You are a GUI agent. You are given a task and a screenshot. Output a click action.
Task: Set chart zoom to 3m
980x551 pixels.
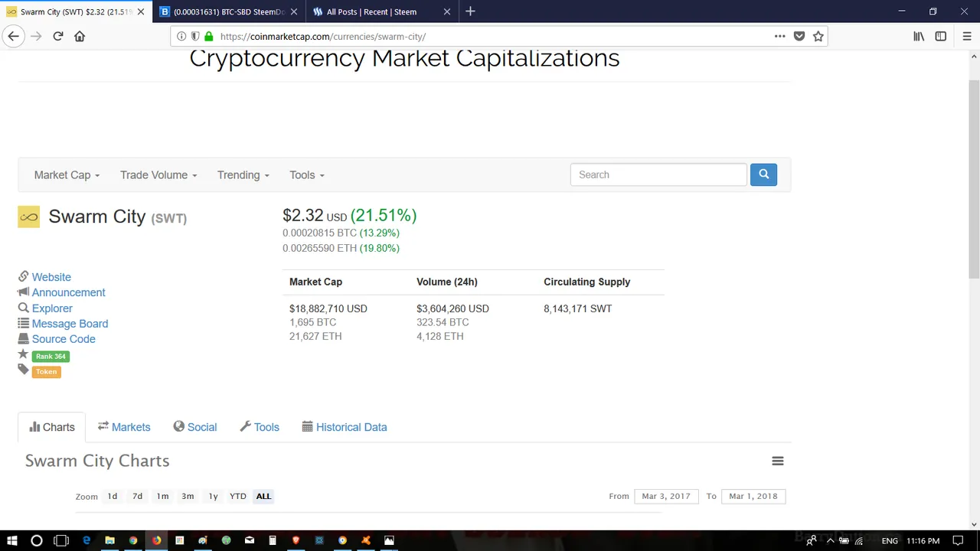coord(188,496)
